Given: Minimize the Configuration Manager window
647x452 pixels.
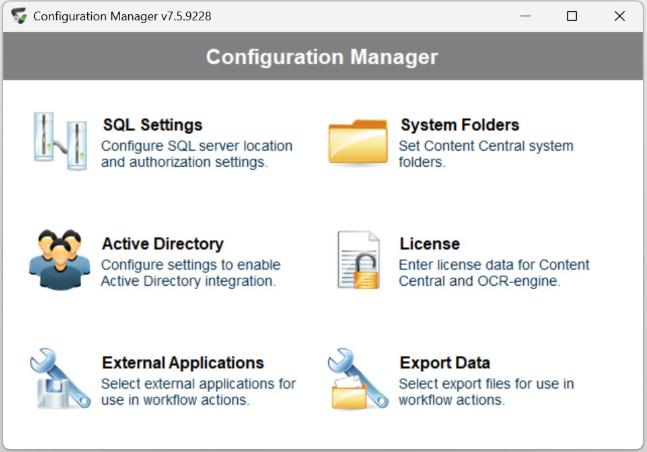Looking at the screenshot, I should click(x=525, y=16).
